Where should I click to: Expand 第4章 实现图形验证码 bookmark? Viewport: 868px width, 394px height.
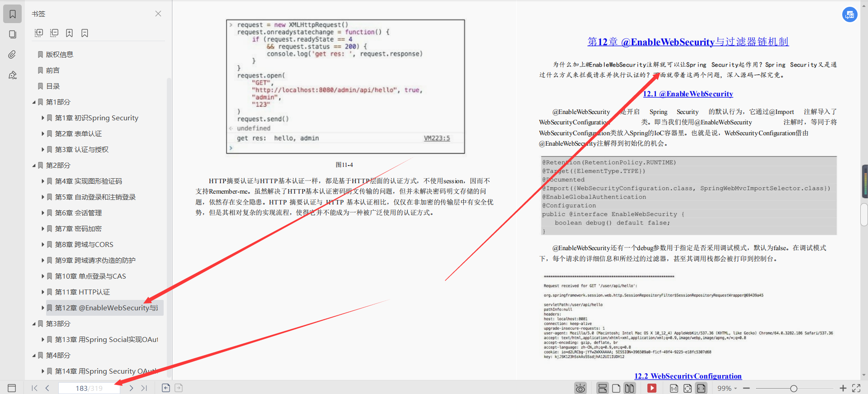click(43, 181)
